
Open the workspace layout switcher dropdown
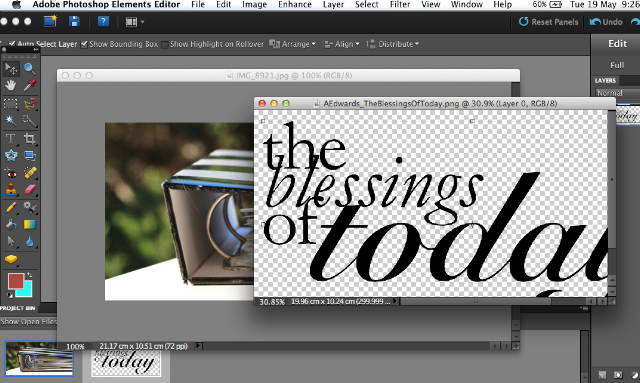135,22
